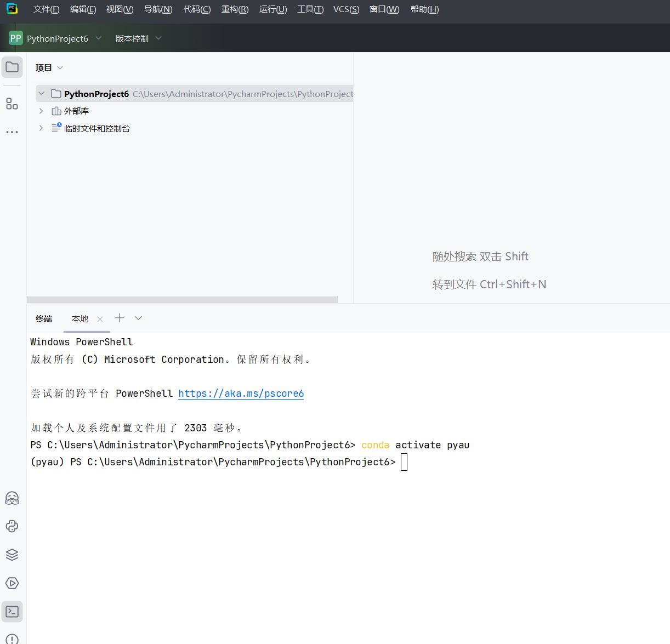670x644 pixels.
Task: Open the https://aka.ms/pscore6 link
Action: 241,394
